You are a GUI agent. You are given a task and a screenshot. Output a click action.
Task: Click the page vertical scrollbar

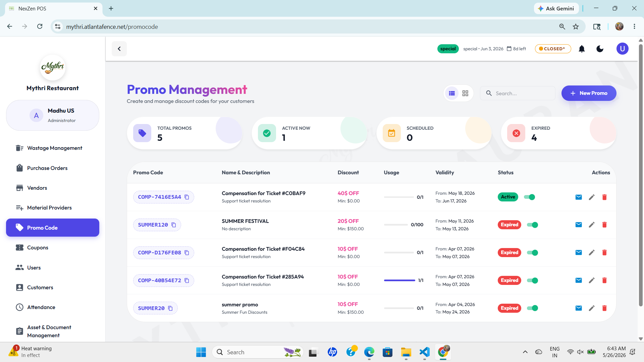641,175
